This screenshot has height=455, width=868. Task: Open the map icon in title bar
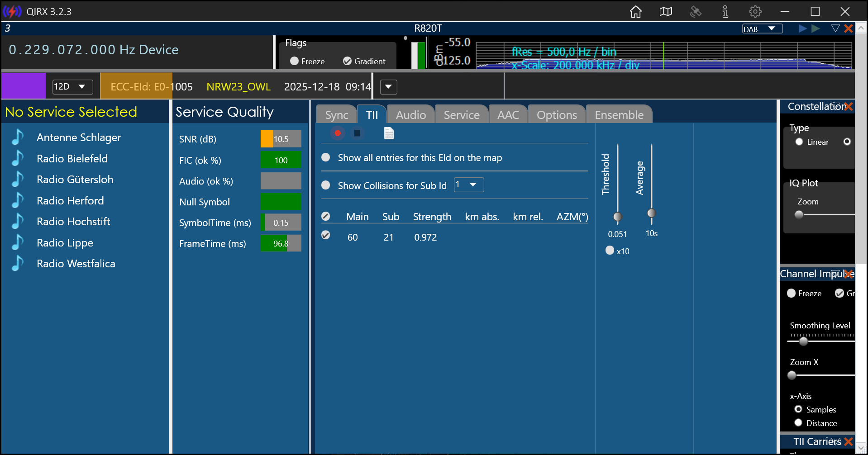click(666, 12)
